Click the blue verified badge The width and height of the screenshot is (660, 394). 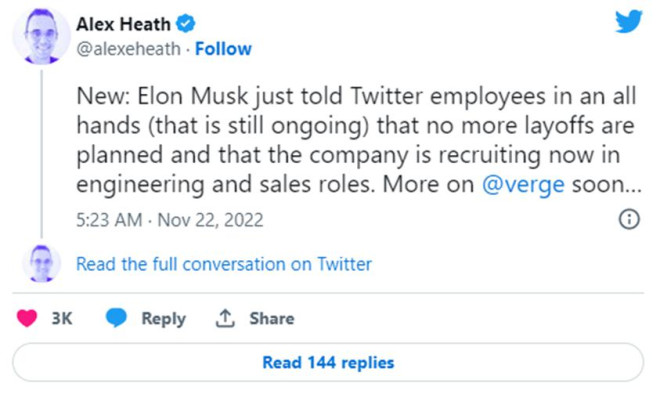(x=185, y=23)
